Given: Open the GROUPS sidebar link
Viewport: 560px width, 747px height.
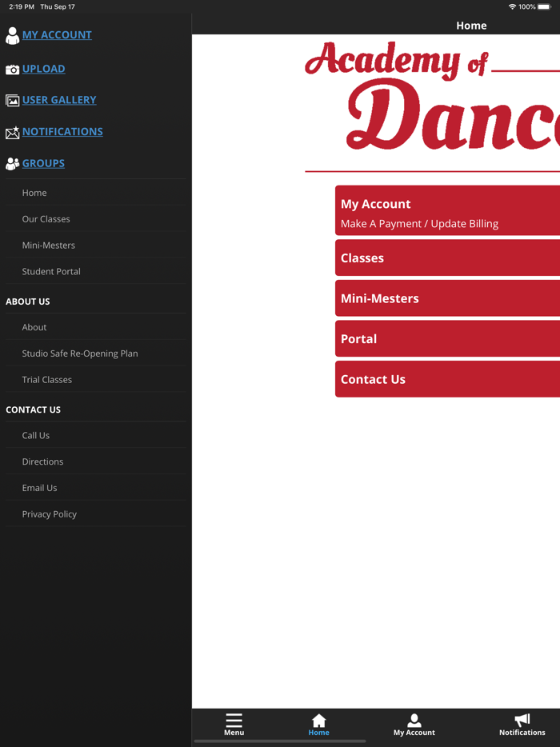Looking at the screenshot, I should coord(43,163).
